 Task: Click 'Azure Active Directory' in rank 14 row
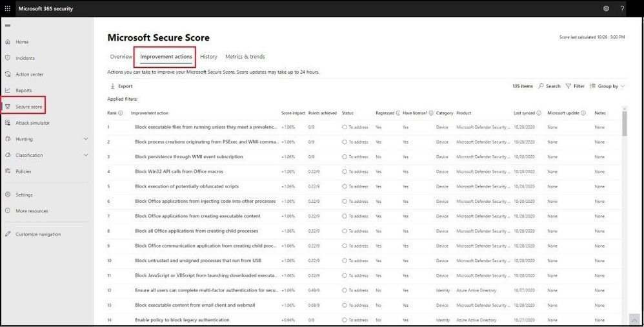[x=476, y=320]
